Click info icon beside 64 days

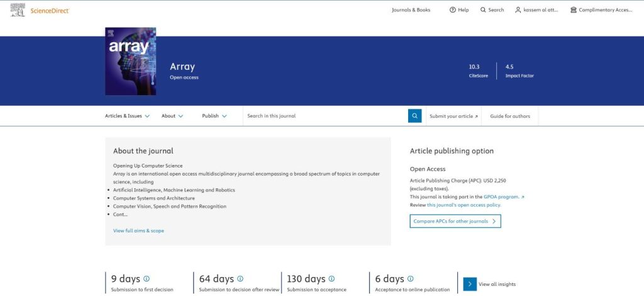pyautogui.click(x=240, y=279)
